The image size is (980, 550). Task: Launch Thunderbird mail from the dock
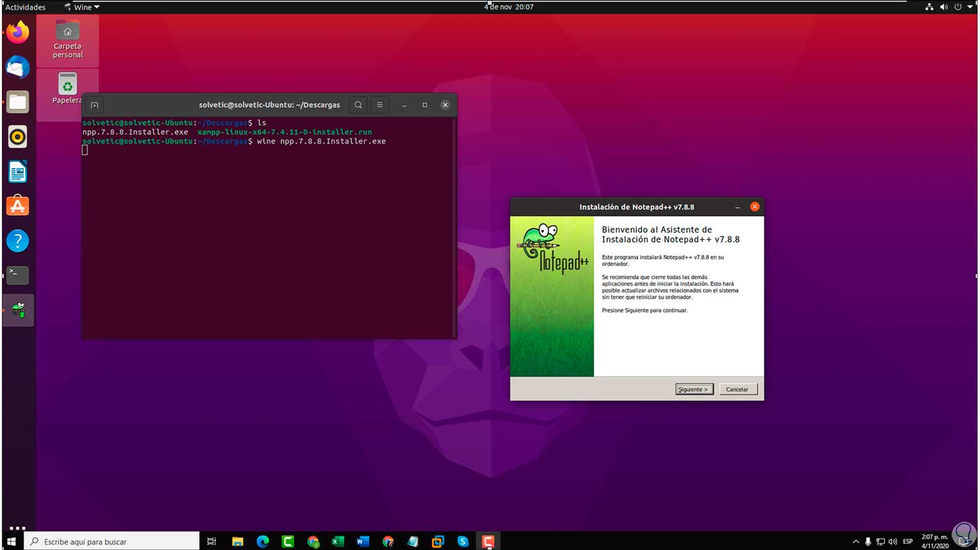pos(17,67)
